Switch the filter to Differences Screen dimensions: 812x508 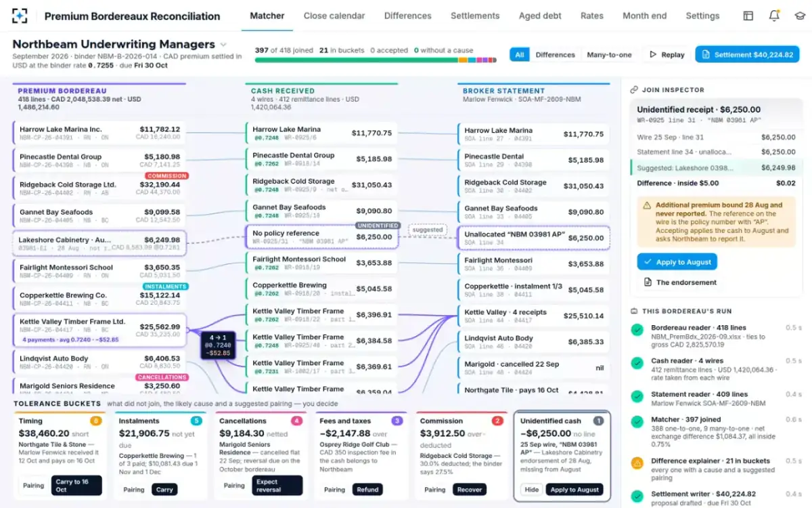(555, 55)
